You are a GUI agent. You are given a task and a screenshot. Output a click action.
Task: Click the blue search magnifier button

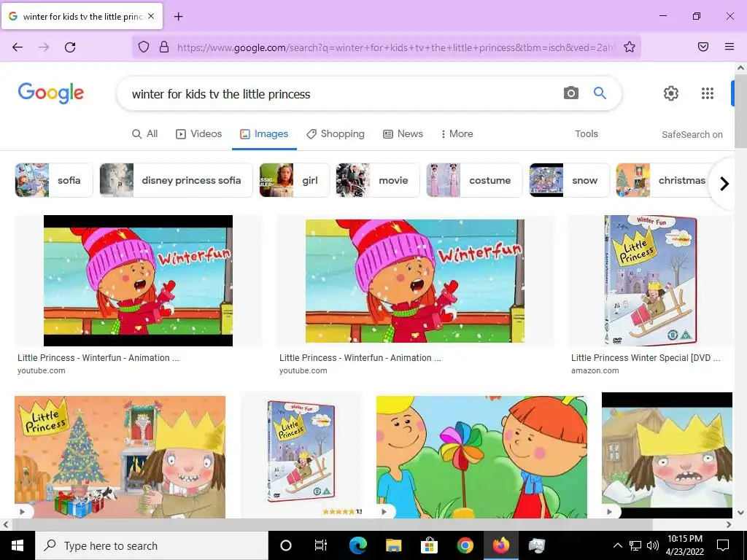[x=600, y=93]
